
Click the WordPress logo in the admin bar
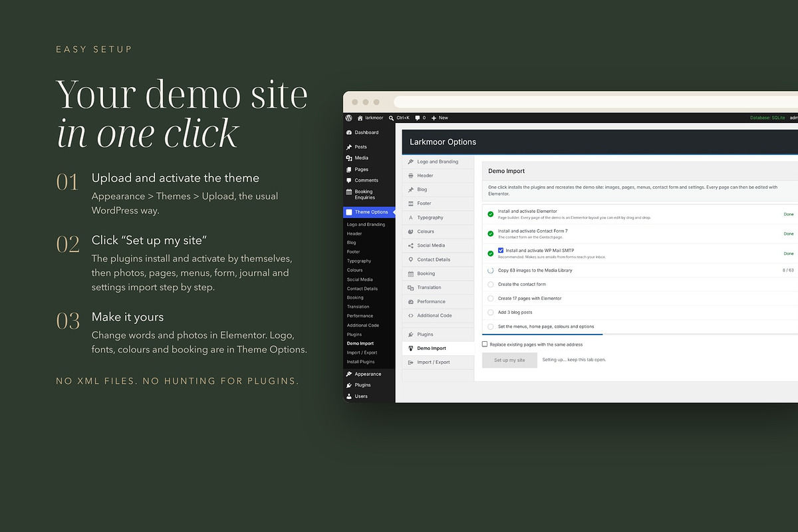[349, 118]
